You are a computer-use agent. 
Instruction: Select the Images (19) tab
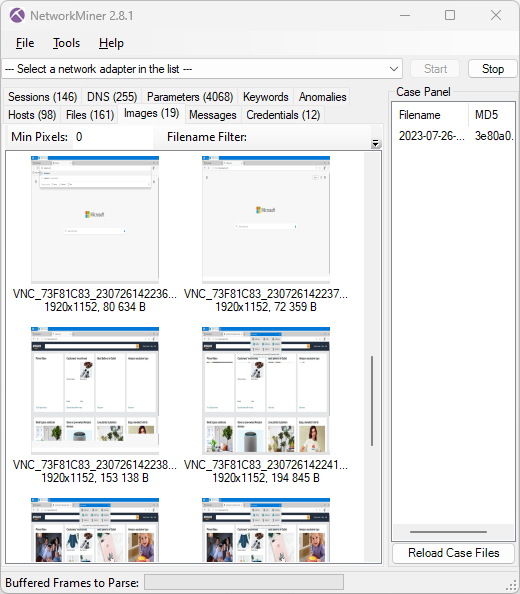tap(151, 113)
